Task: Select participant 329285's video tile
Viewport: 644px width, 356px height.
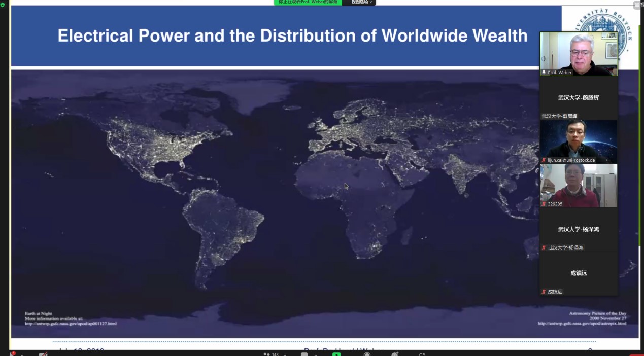Action: (x=579, y=183)
